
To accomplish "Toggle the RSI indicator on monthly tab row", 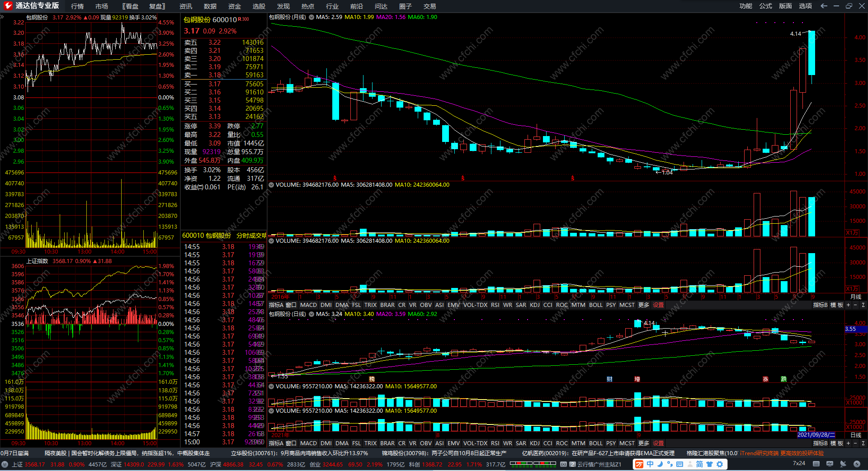I will [x=495, y=305].
